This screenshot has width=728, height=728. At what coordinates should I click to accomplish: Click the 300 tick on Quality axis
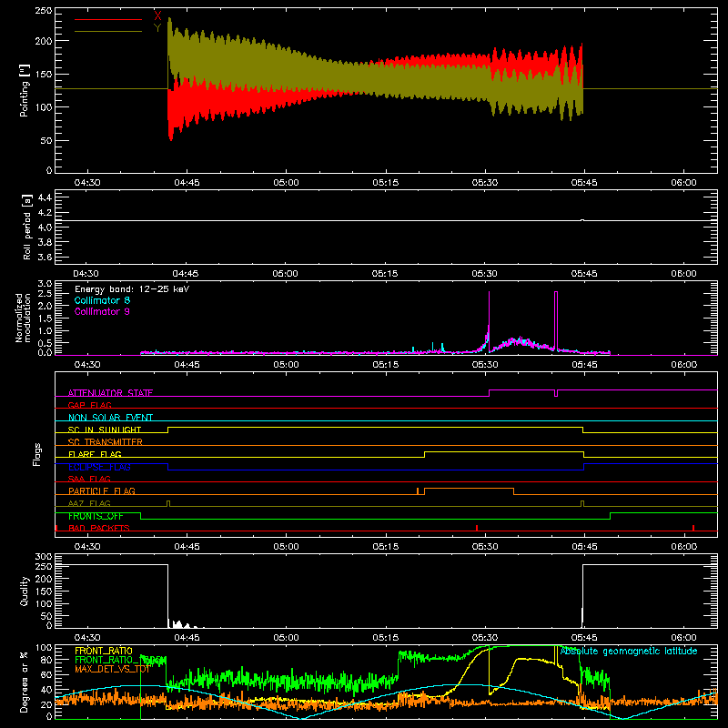click(x=44, y=557)
